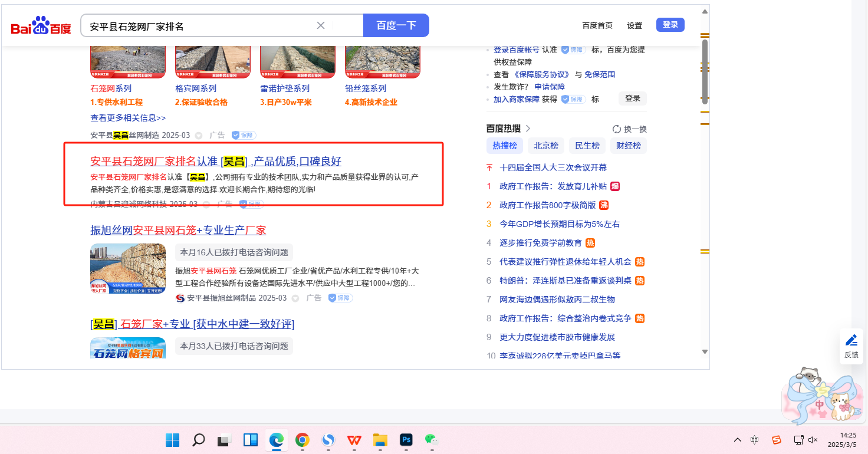The image size is (868, 454).
Task: Click the 加入商家保障 link
Action: point(517,99)
